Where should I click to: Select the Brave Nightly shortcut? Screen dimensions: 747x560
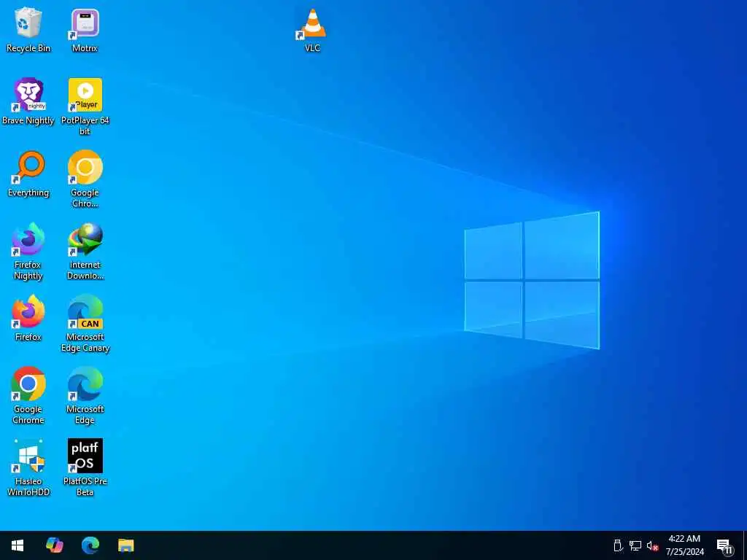28,101
